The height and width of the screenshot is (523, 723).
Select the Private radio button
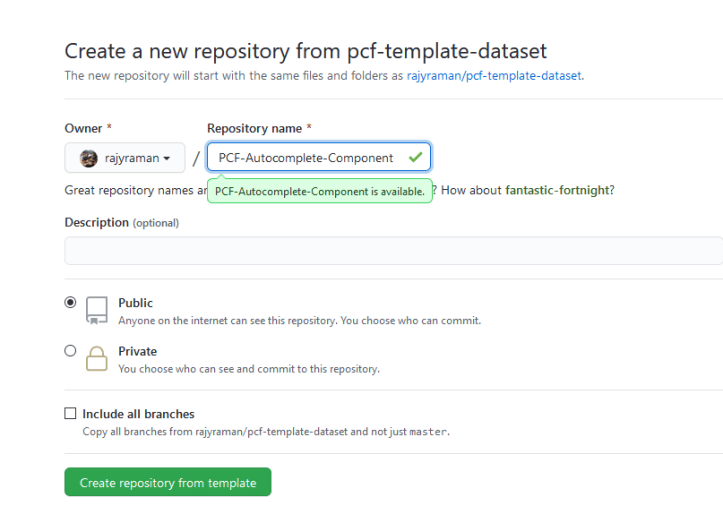(x=70, y=351)
